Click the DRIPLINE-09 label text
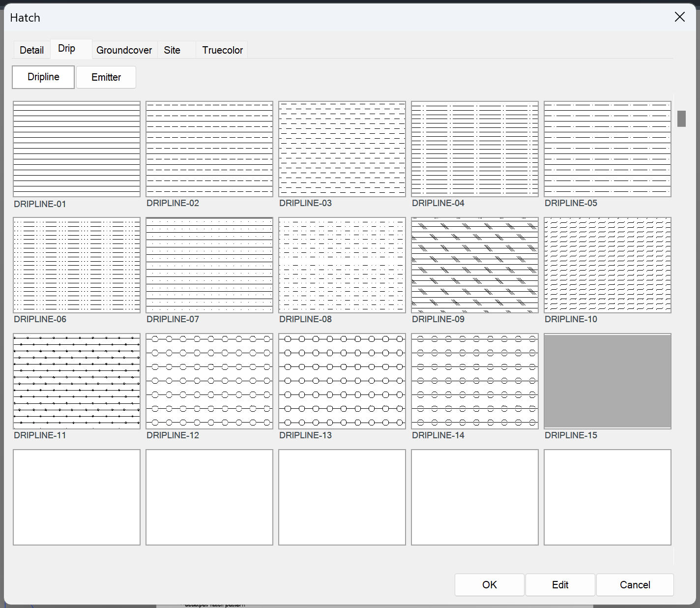Image resolution: width=700 pixels, height=608 pixels. click(438, 319)
